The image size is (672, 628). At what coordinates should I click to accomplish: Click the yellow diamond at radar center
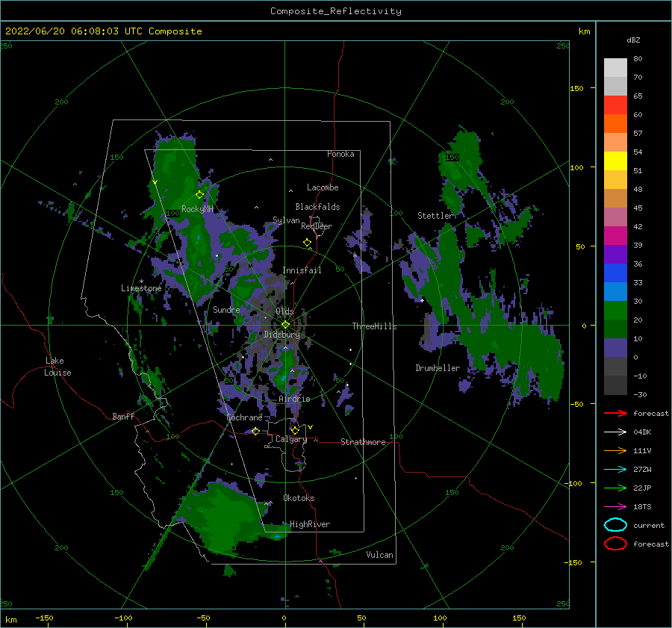tap(285, 325)
